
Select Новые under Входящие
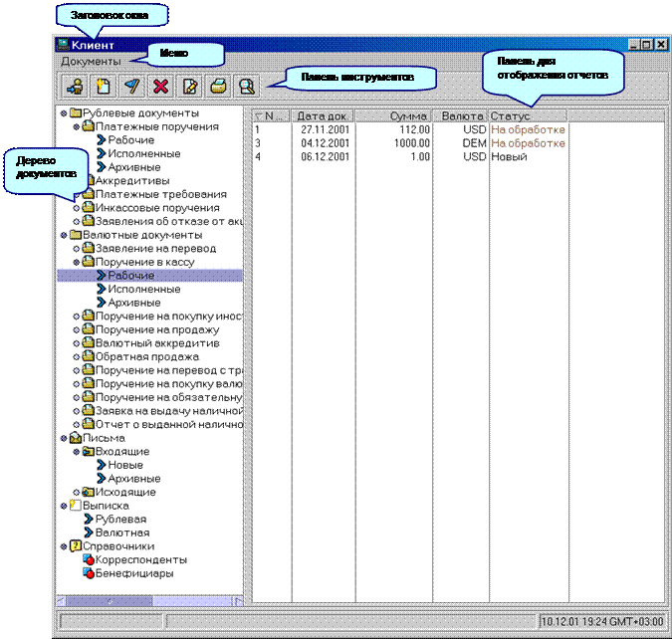click(x=125, y=465)
